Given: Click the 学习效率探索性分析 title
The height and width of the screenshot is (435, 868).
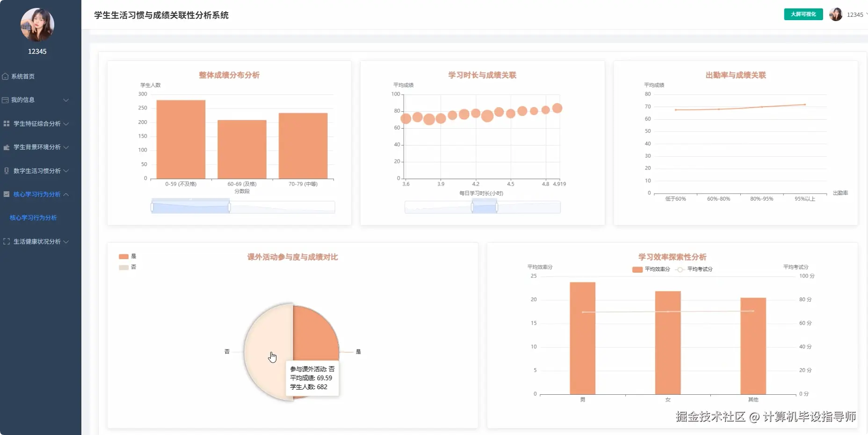Looking at the screenshot, I should click(673, 257).
